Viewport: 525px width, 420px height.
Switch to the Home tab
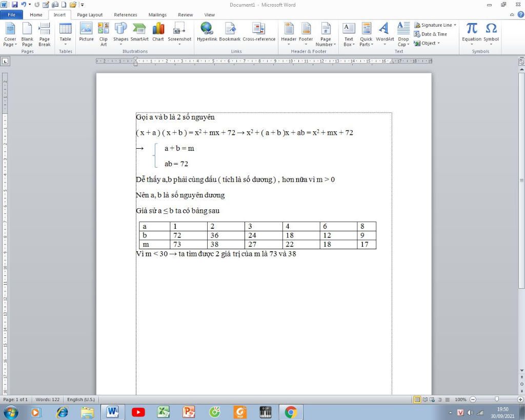(36, 15)
